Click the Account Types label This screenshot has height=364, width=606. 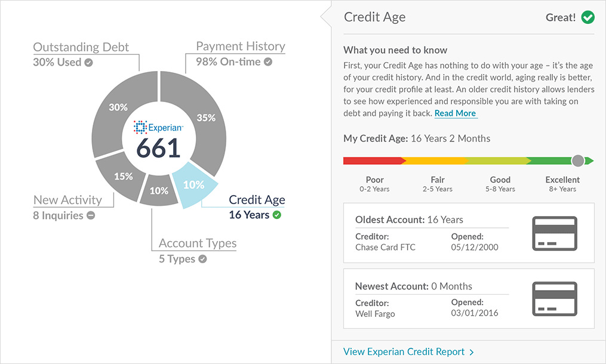(198, 243)
